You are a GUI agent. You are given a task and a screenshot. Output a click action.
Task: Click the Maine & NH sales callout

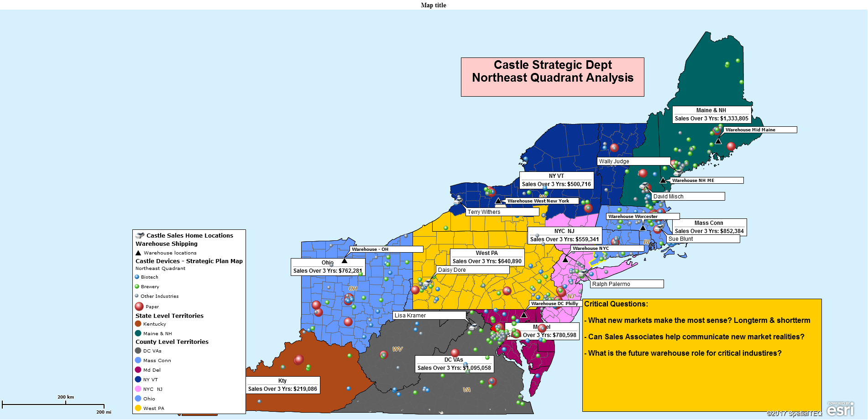[x=711, y=114]
